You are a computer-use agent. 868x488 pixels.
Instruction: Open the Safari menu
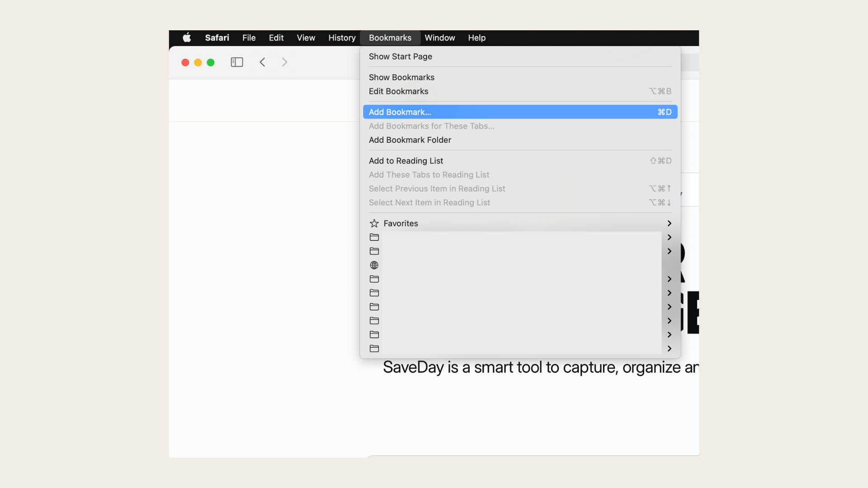(x=217, y=38)
